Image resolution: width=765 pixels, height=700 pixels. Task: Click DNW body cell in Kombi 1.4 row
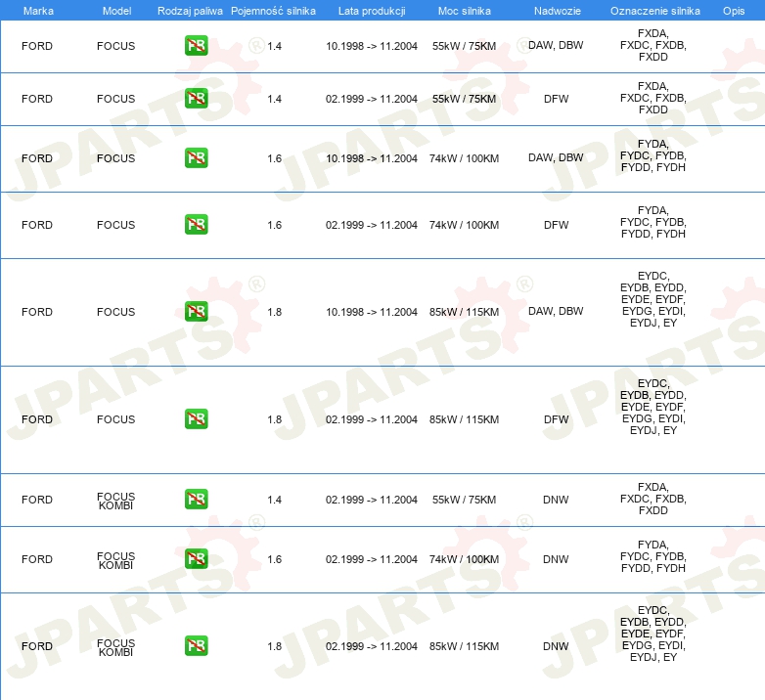pyautogui.click(x=556, y=500)
